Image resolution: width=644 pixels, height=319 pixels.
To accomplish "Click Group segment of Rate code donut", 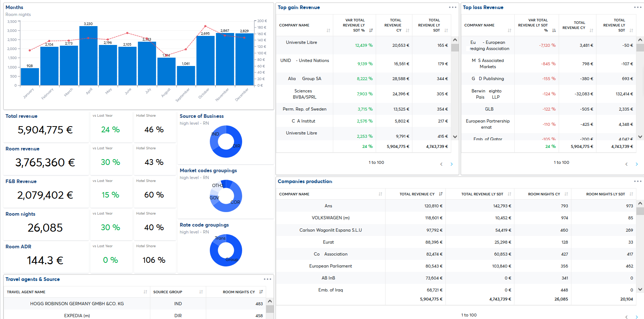I will pos(232,259).
